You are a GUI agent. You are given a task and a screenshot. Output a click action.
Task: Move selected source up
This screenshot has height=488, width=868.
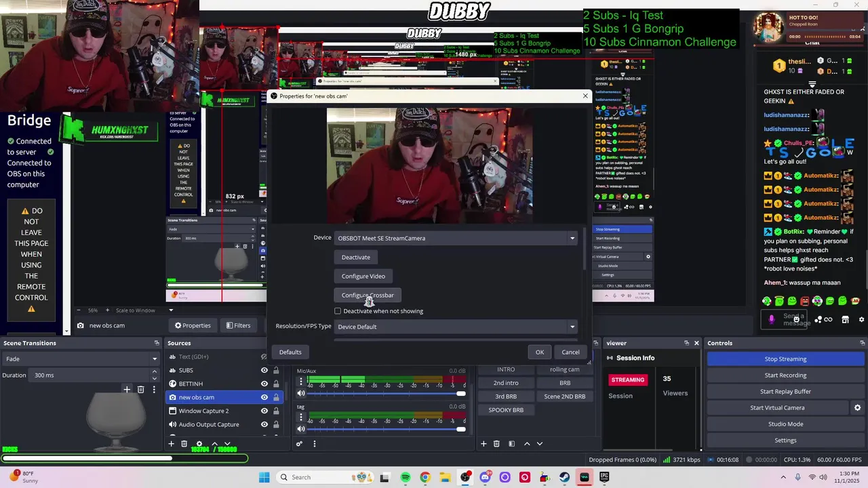[214, 444]
